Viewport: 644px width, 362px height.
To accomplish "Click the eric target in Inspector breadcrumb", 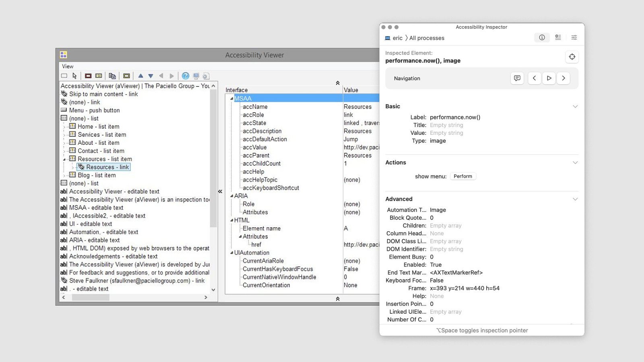I will click(398, 38).
